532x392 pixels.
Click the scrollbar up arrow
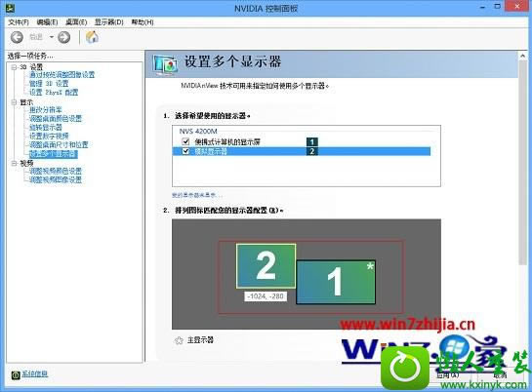coord(522,56)
